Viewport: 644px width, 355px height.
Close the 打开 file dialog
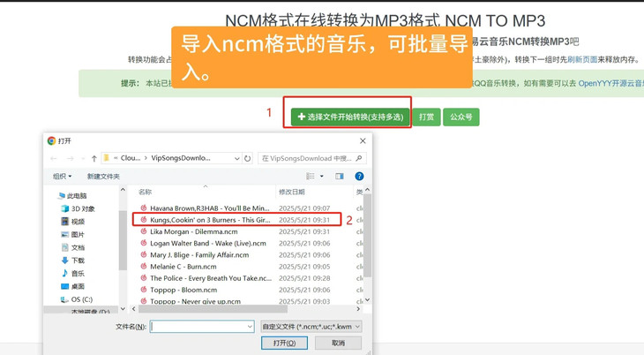[x=363, y=140]
